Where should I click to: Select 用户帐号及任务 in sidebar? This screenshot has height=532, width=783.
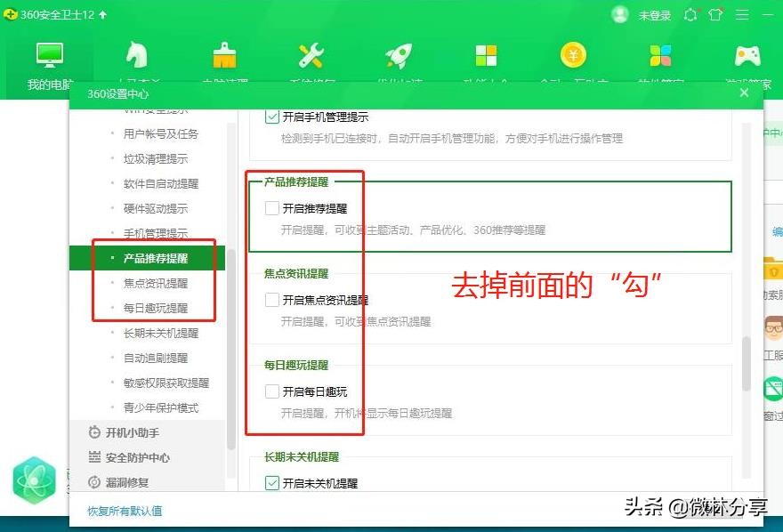click(x=160, y=133)
